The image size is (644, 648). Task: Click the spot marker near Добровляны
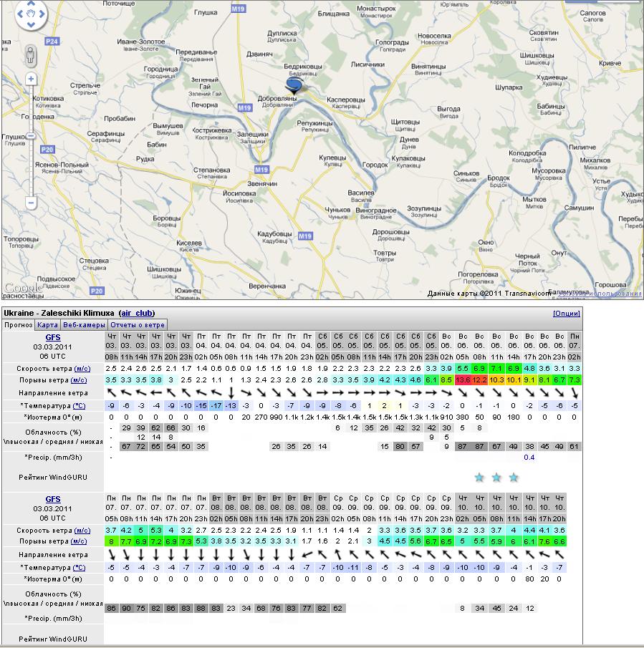[294, 87]
